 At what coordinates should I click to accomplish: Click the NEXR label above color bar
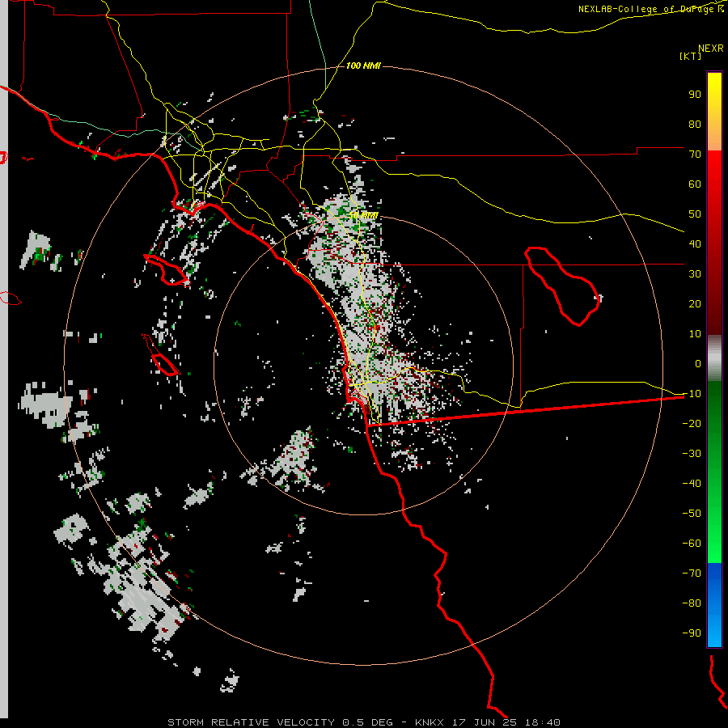(711, 49)
